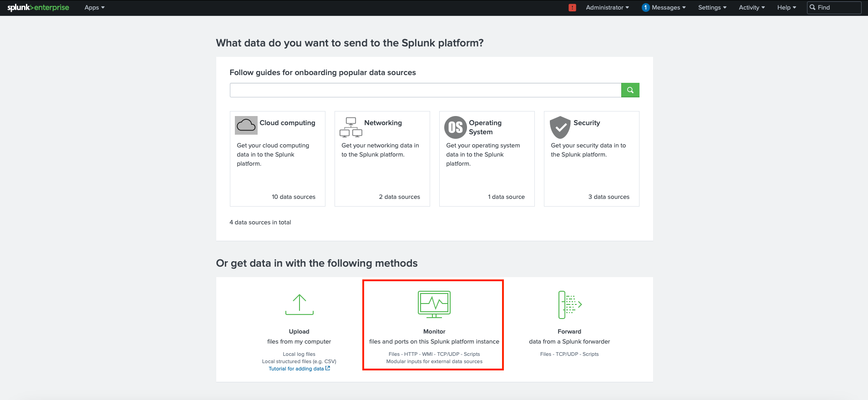Open the Settings menu
This screenshot has width=868, height=400.
coord(712,7)
